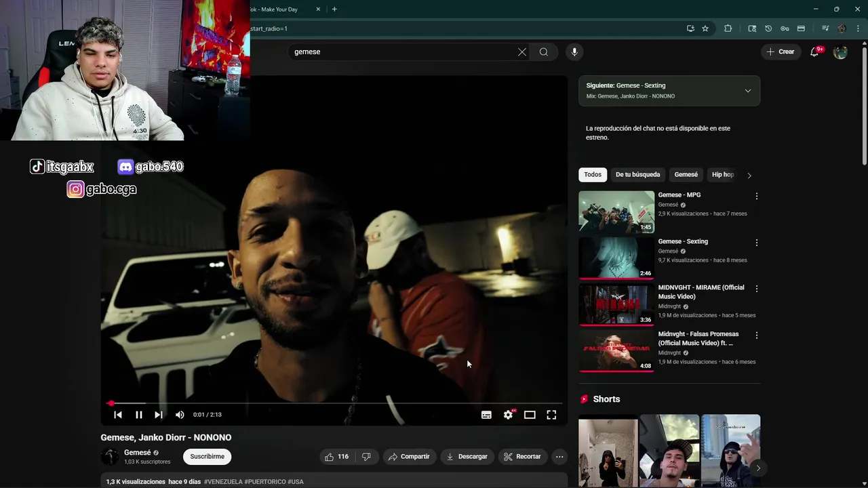Screen dimensions: 868x488
Task: Like the video with thumbs up
Action: click(x=338, y=457)
